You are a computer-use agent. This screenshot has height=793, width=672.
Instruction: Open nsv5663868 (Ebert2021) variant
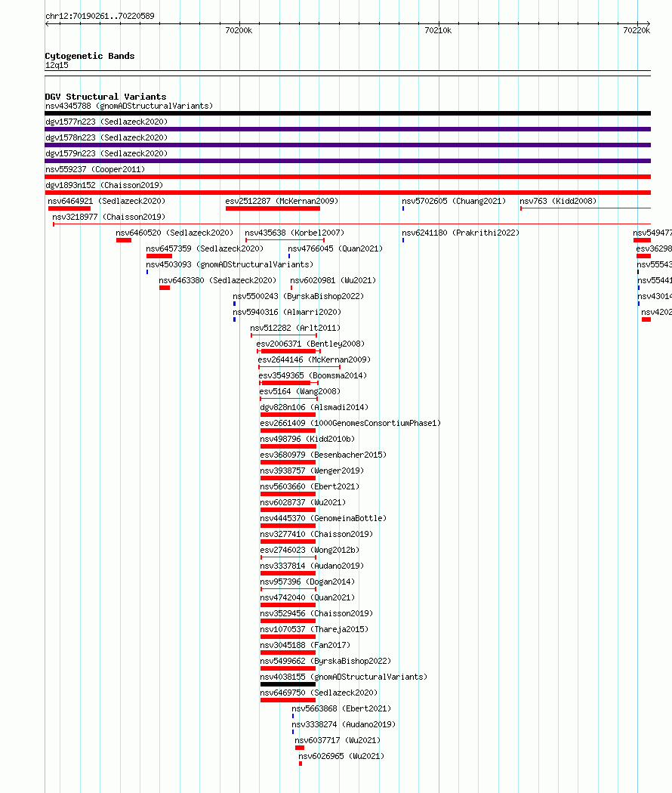click(x=341, y=708)
